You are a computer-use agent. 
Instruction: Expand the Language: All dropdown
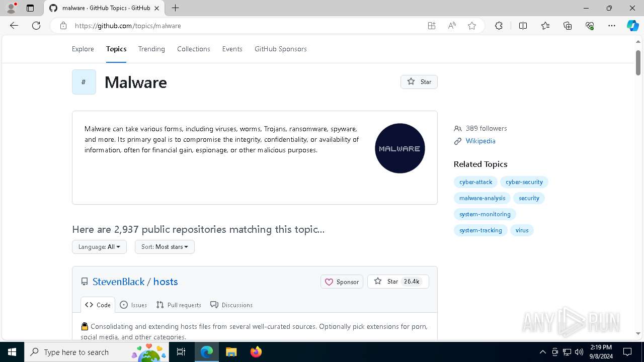(x=99, y=247)
